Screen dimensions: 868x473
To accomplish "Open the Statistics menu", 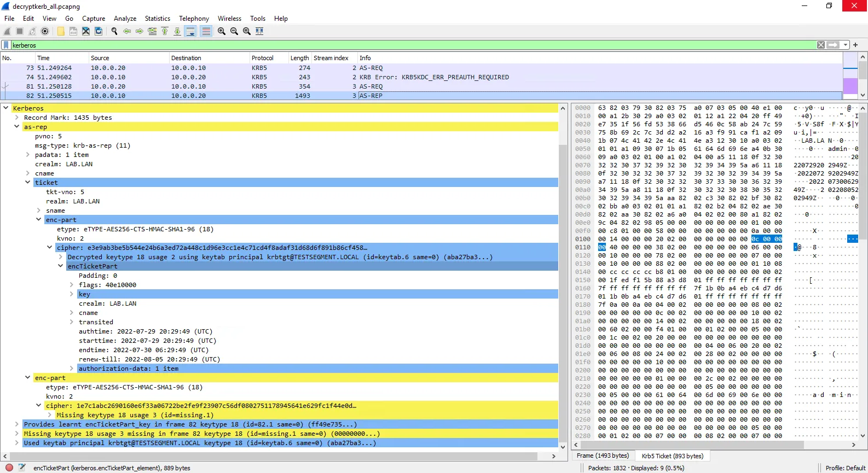I will tap(157, 19).
